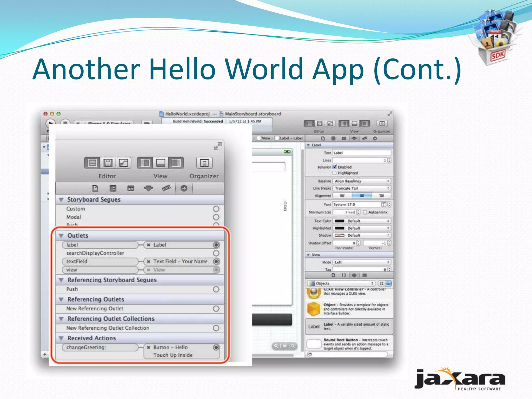The height and width of the screenshot is (399, 532).
Task: Click the Custom segue connection circle
Action: tap(216, 209)
